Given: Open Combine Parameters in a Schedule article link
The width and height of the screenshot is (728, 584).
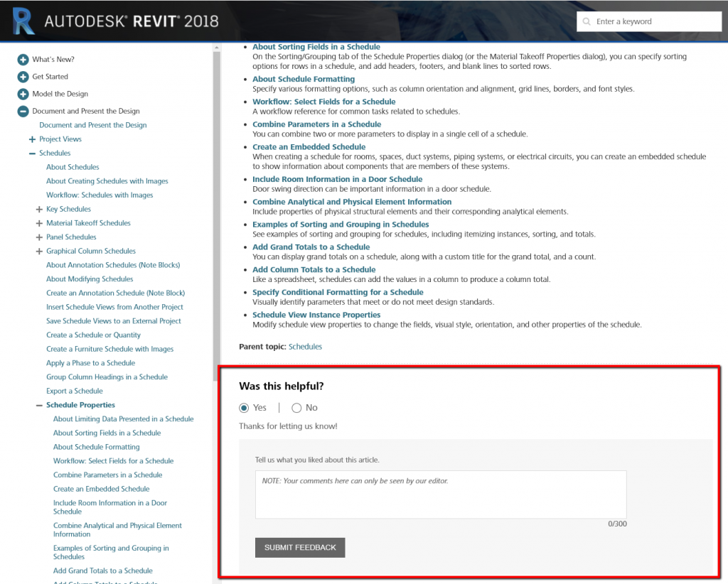Looking at the screenshot, I should coord(316,124).
